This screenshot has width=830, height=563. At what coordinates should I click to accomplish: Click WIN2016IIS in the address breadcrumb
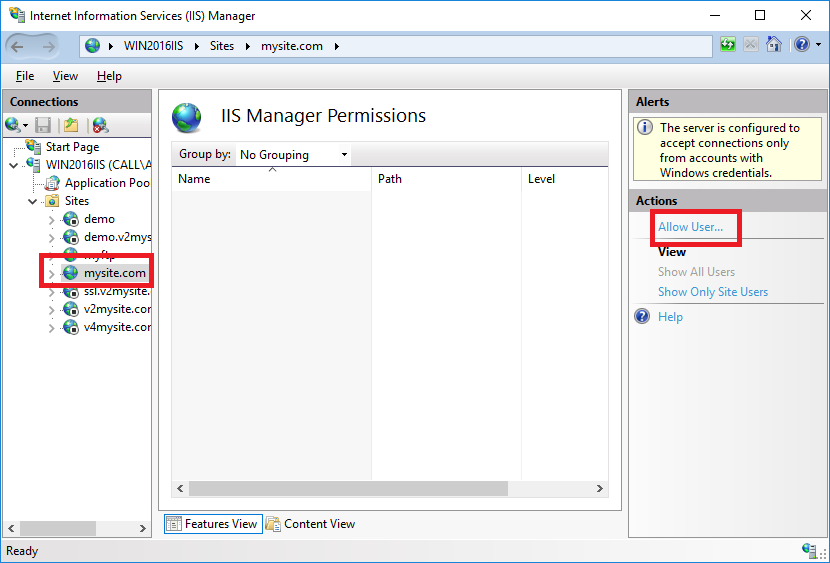[x=153, y=46]
